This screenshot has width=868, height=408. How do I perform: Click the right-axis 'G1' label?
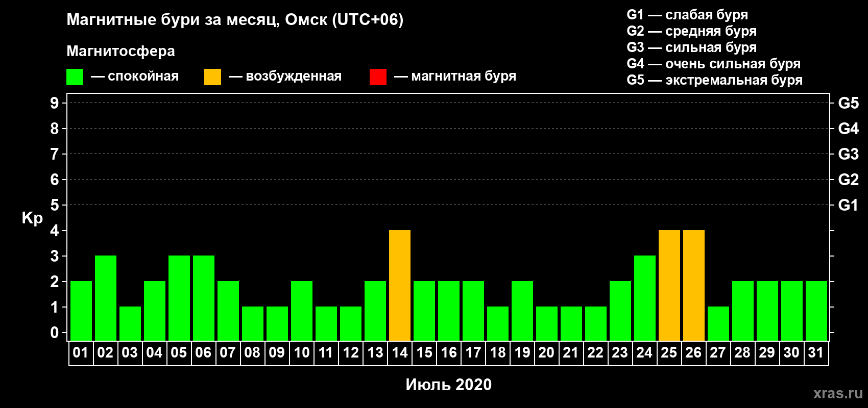pos(849,205)
